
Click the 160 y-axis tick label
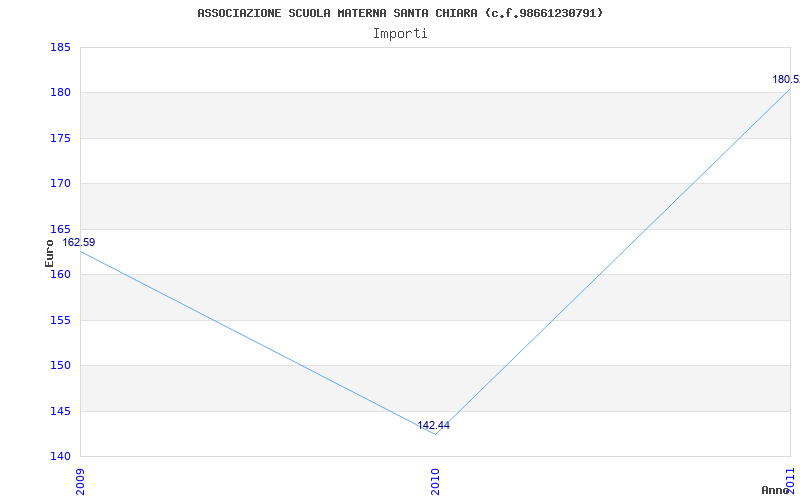pyautogui.click(x=60, y=274)
